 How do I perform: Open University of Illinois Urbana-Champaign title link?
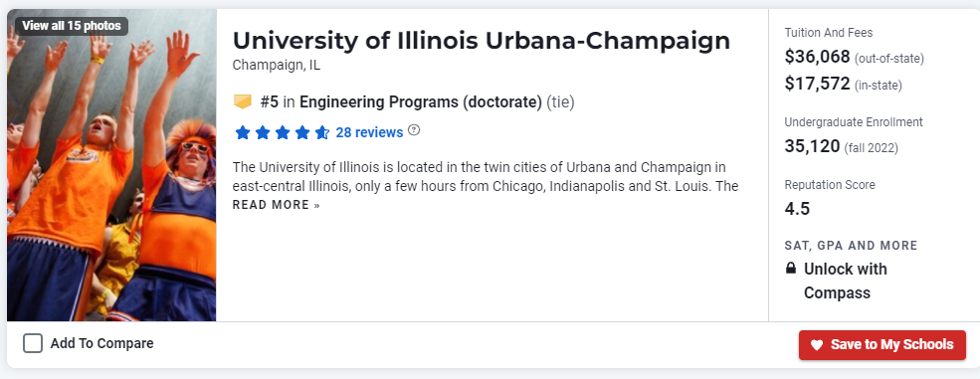pos(482,41)
